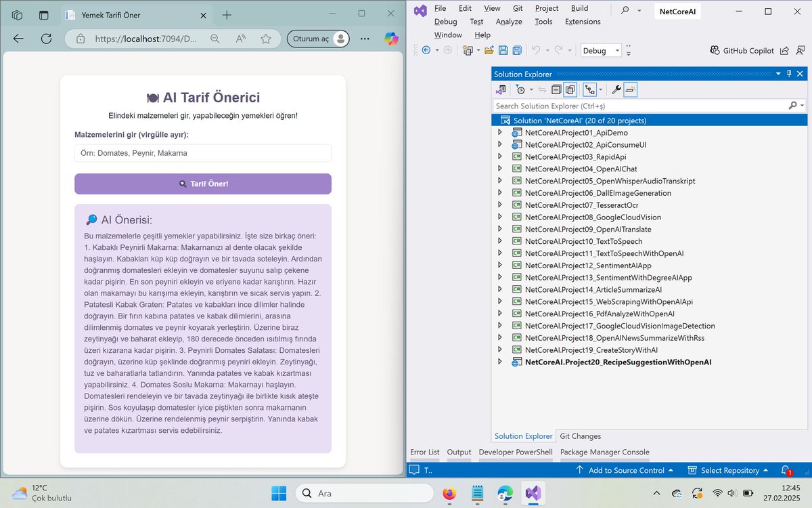Click the Windows Start button

pos(279,493)
